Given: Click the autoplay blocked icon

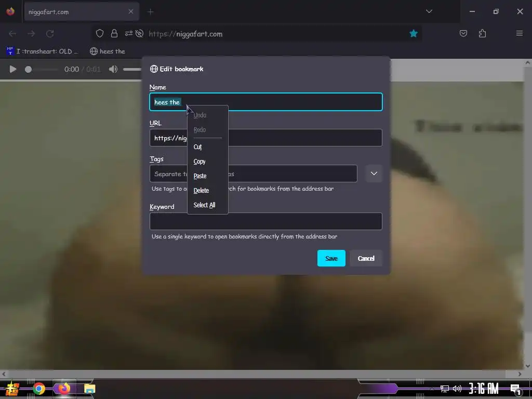Looking at the screenshot, I should tap(139, 34).
